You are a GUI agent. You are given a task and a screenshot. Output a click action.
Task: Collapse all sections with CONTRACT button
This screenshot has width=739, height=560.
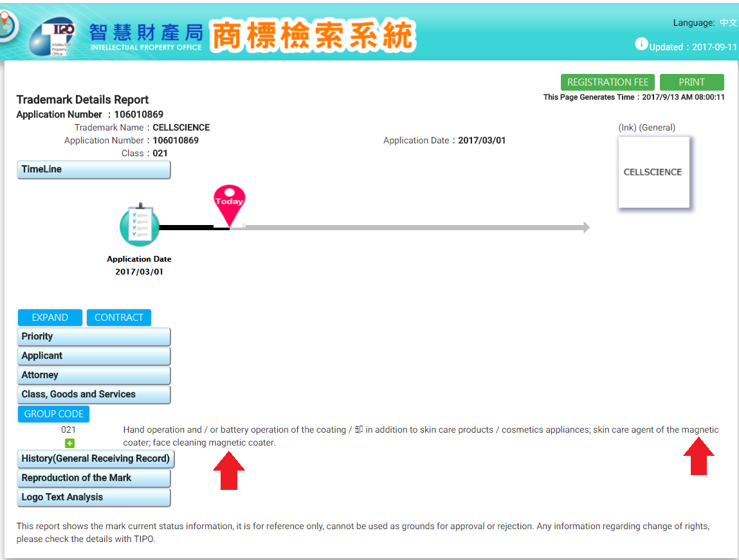point(119,318)
